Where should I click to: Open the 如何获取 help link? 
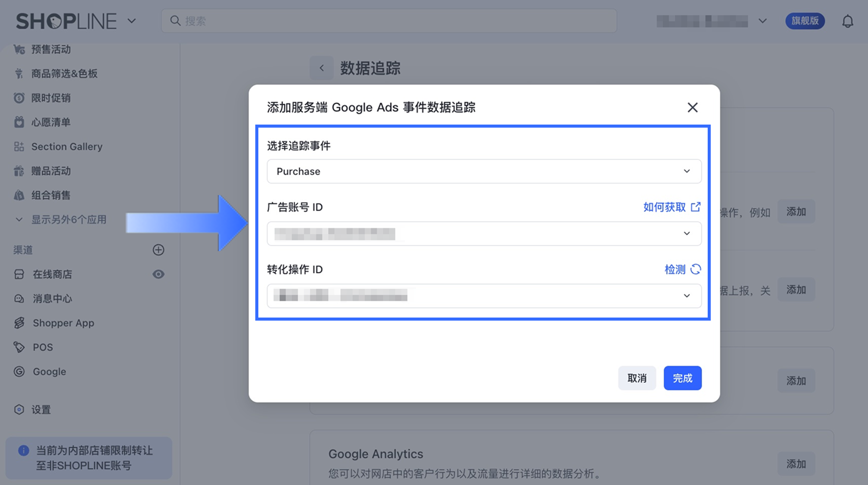pyautogui.click(x=664, y=207)
